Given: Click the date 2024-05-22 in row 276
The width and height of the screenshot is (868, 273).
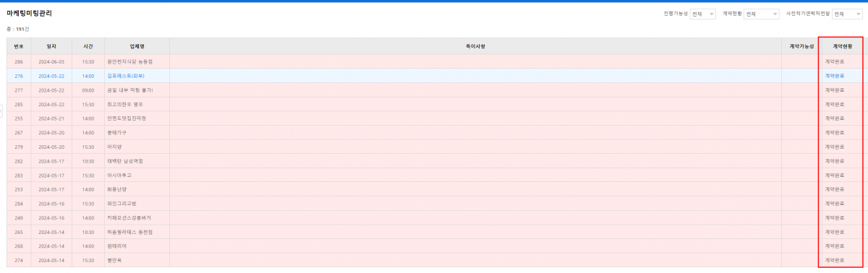Looking at the screenshot, I should tap(51, 76).
